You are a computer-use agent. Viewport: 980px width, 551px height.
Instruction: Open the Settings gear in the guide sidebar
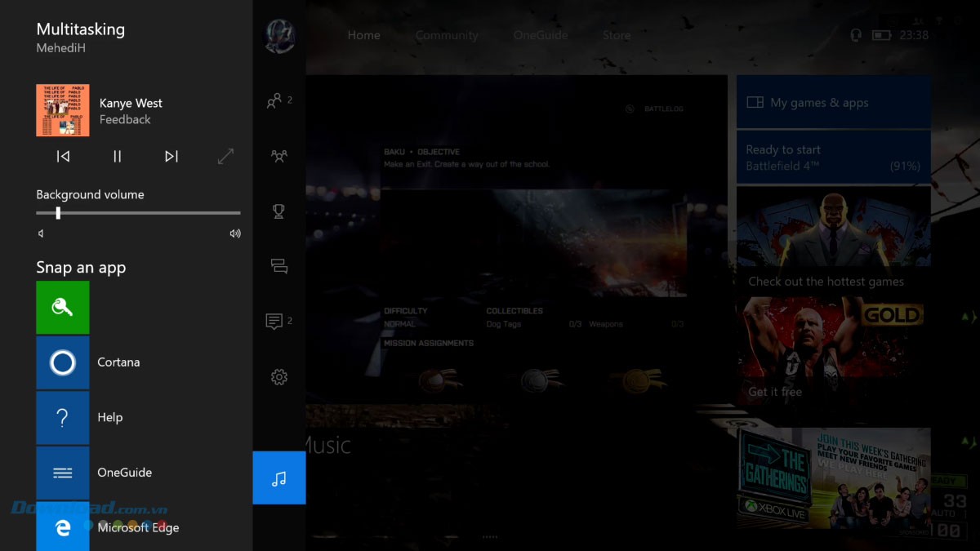(278, 376)
